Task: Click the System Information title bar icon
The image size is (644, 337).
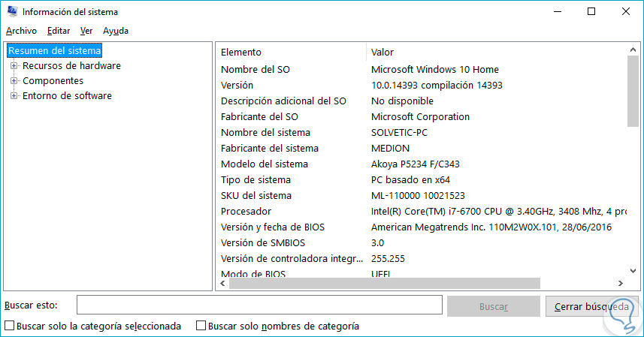Action: click(x=11, y=11)
